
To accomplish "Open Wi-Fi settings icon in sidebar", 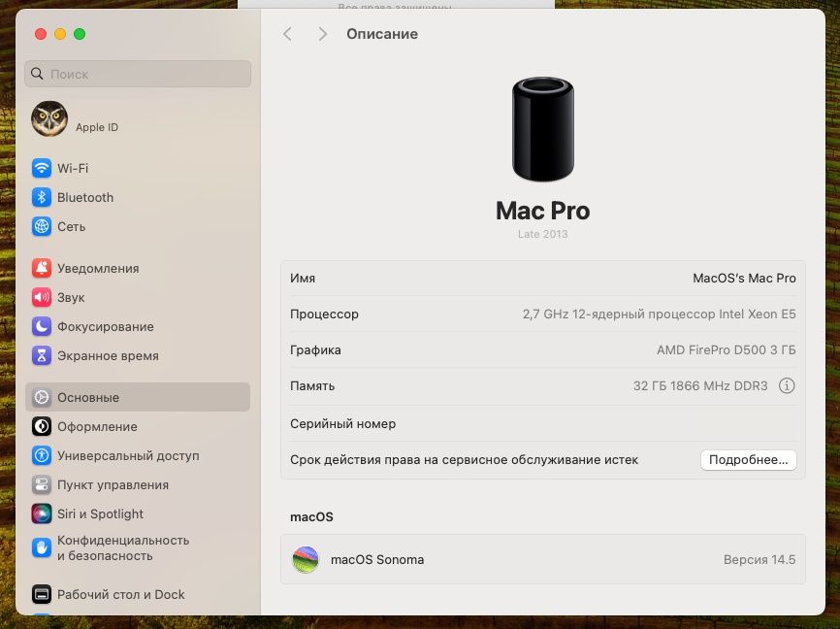I will pos(42,168).
